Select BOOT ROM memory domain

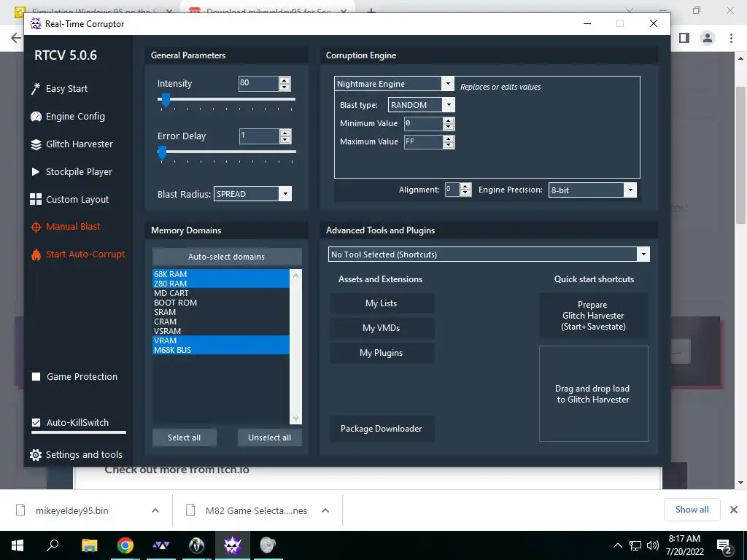[x=220, y=303]
